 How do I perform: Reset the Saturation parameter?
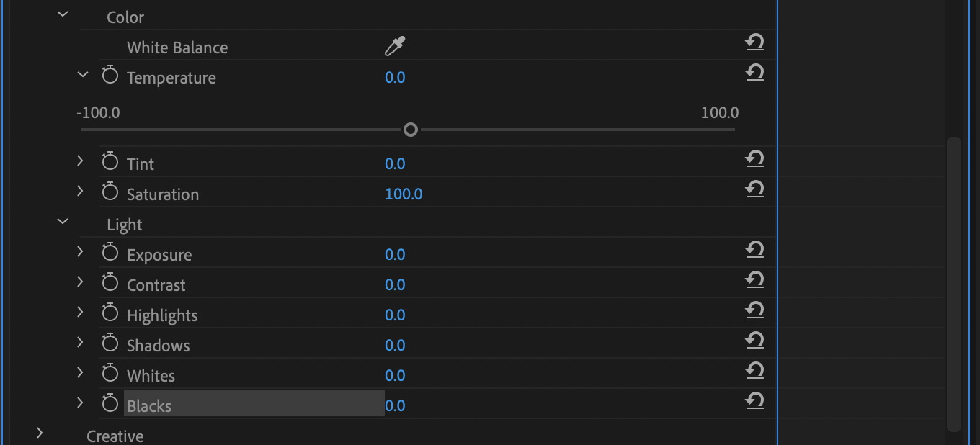[754, 189]
